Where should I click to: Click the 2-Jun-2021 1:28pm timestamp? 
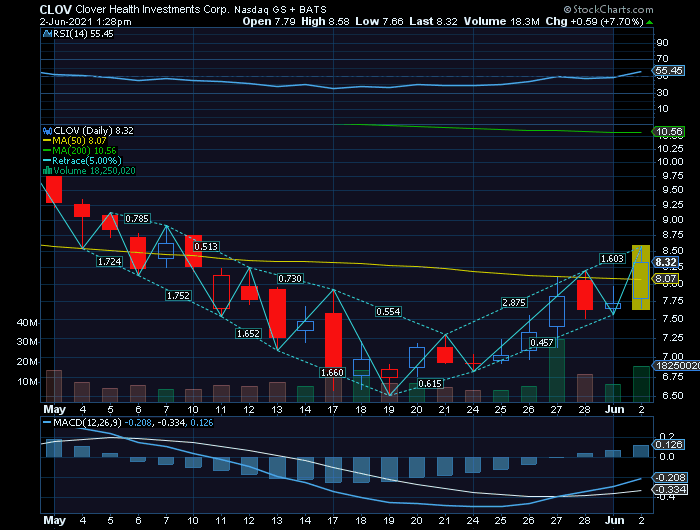coord(85,22)
